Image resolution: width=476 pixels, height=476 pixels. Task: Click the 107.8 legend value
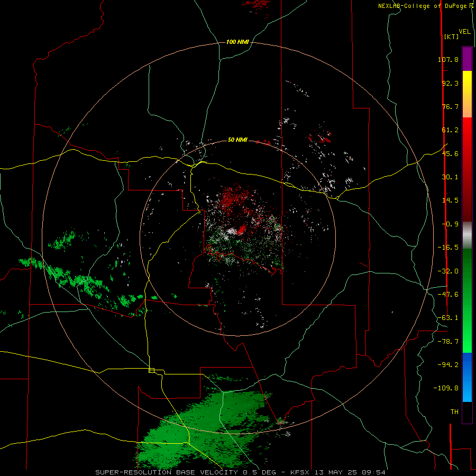[448, 59]
